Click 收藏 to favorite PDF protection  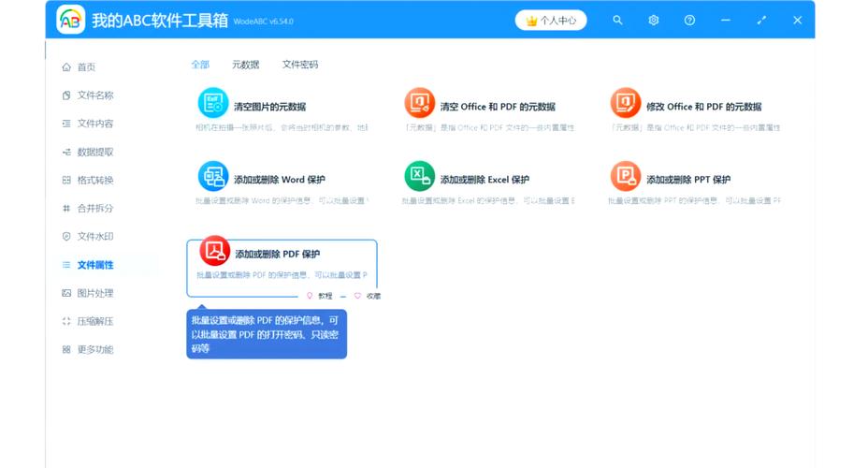point(368,296)
